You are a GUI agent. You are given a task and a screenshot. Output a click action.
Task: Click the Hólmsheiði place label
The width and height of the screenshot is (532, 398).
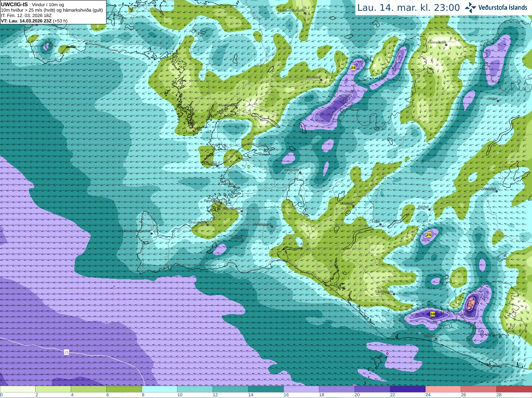point(232,209)
